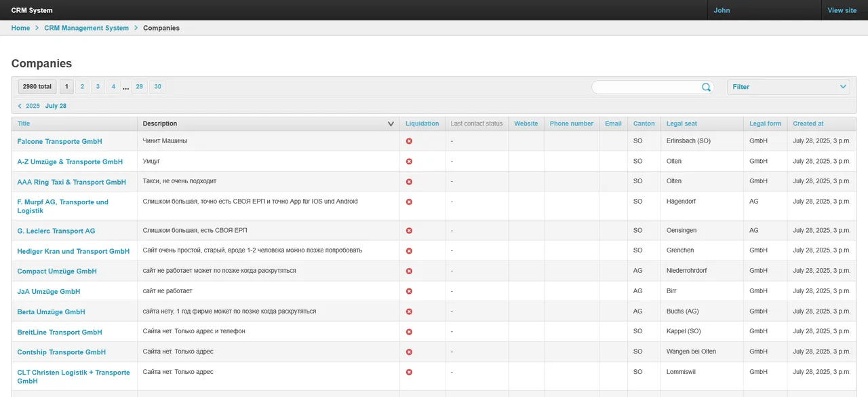Open BreitLine Transport GmbH
The image size is (868, 397).
[x=60, y=332]
